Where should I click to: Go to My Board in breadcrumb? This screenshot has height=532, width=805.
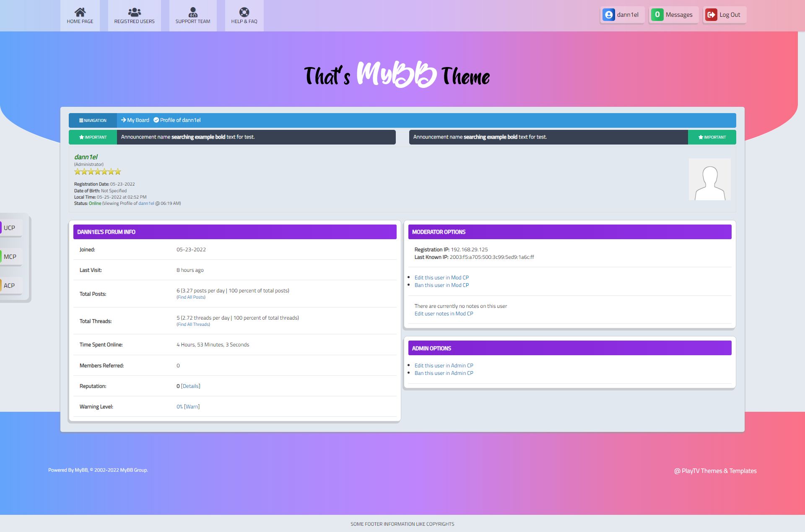(x=138, y=120)
